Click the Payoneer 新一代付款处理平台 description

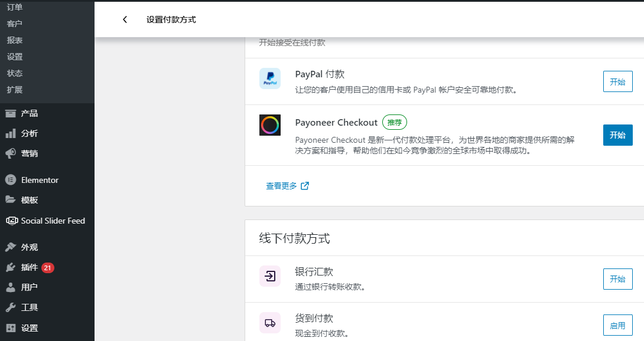click(434, 145)
